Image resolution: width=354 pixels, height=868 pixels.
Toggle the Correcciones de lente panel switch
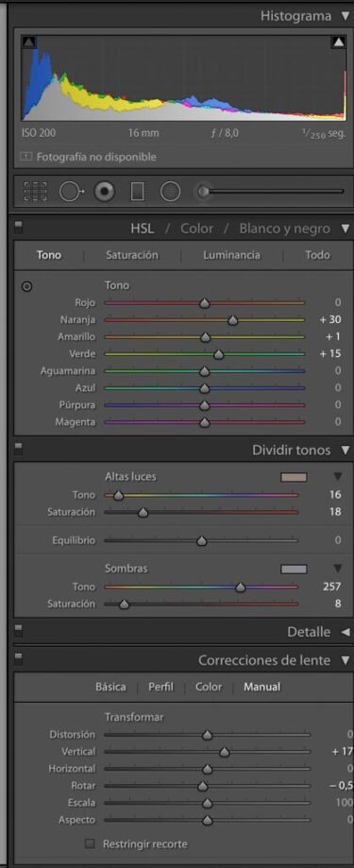coord(18,658)
